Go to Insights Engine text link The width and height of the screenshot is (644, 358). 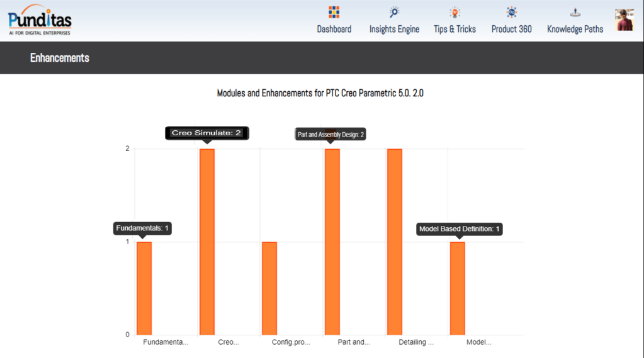[394, 29]
